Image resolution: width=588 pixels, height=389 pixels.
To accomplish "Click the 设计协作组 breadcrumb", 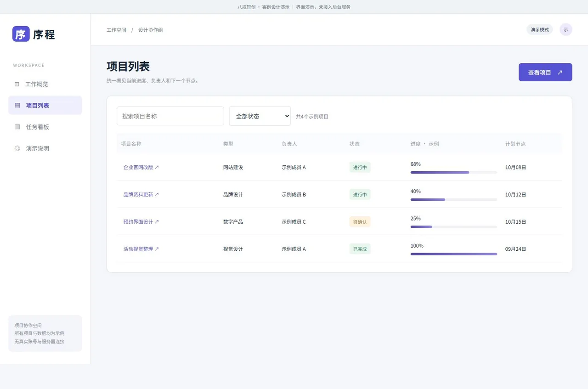I will click(x=151, y=30).
